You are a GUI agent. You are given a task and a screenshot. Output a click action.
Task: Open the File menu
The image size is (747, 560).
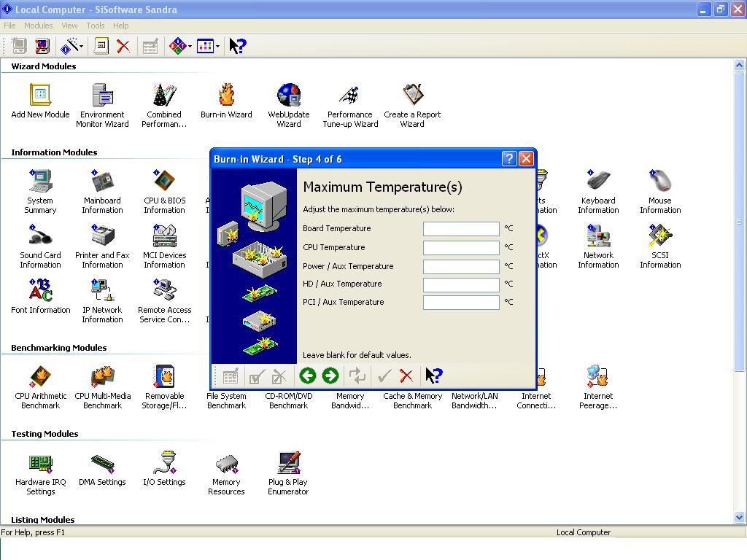pos(9,26)
